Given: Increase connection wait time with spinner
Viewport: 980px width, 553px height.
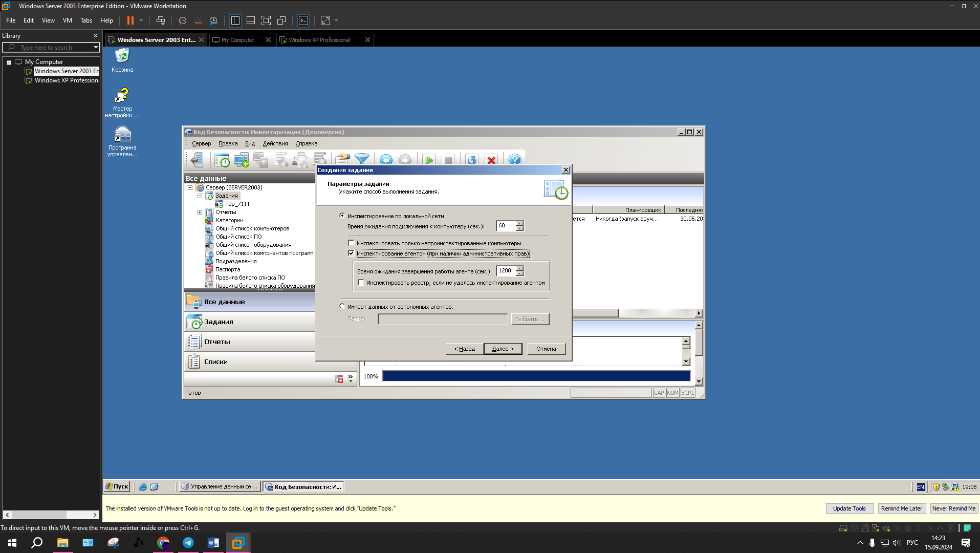Looking at the screenshot, I should [x=520, y=223].
